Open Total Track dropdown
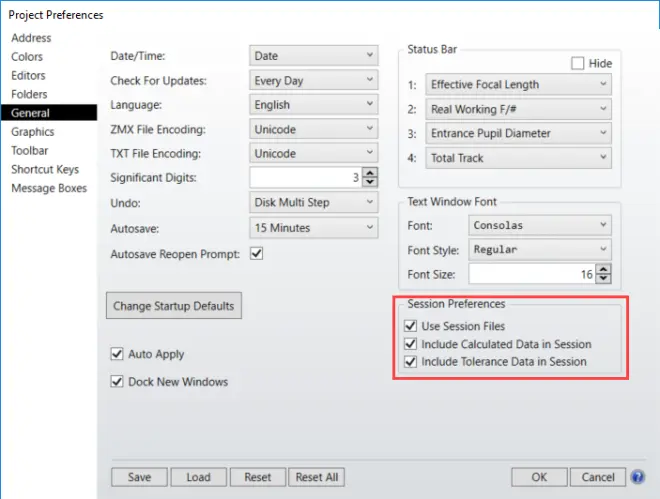The image size is (660, 499). click(518, 158)
